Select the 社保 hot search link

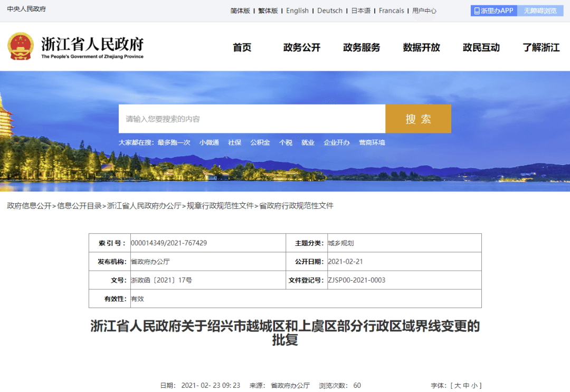coord(234,142)
